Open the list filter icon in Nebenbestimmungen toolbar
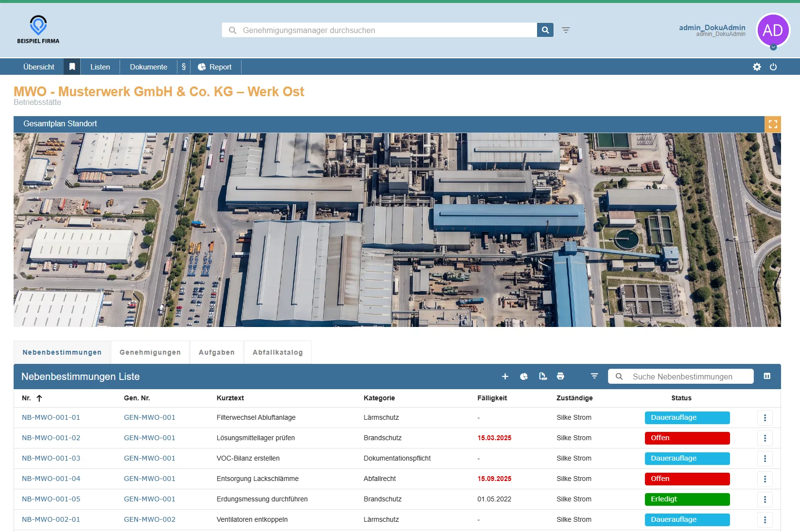The height and width of the screenshot is (532, 800). (x=594, y=377)
